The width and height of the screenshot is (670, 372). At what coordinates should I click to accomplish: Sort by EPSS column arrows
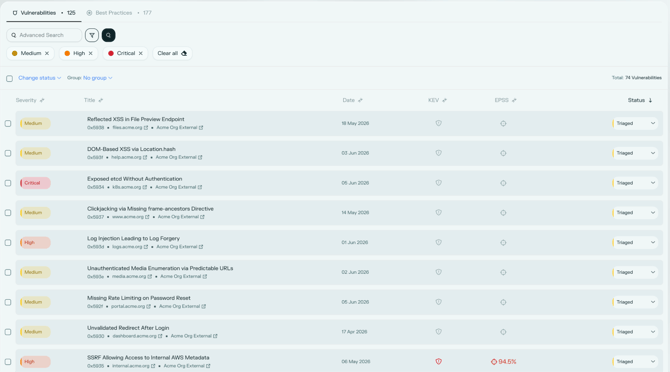point(514,100)
